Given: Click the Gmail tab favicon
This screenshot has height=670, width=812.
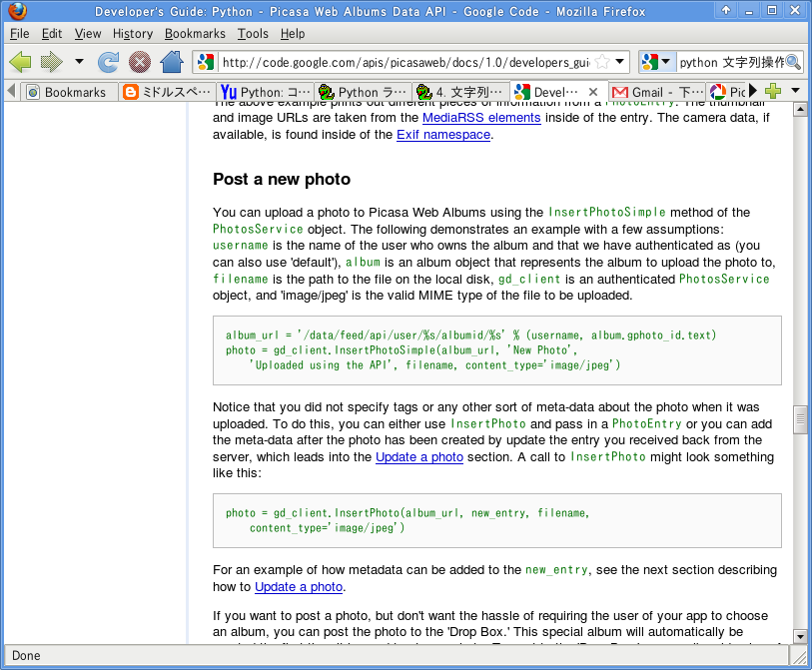Looking at the screenshot, I should [620, 92].
